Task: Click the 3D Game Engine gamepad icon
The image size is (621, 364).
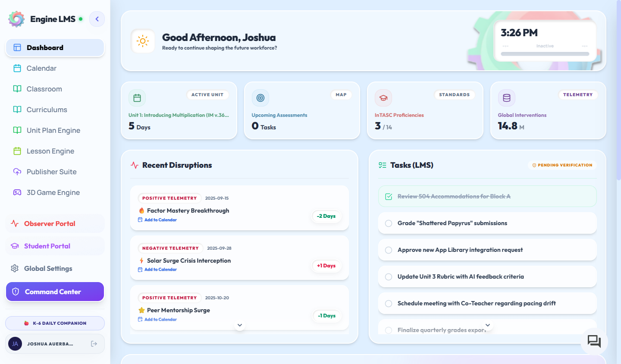Action: point(17,192)
